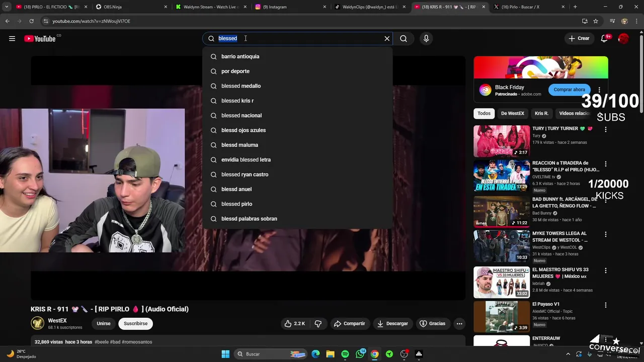
Task: Open the El Payaso V1 thumbnail
Action: (502, 317)
